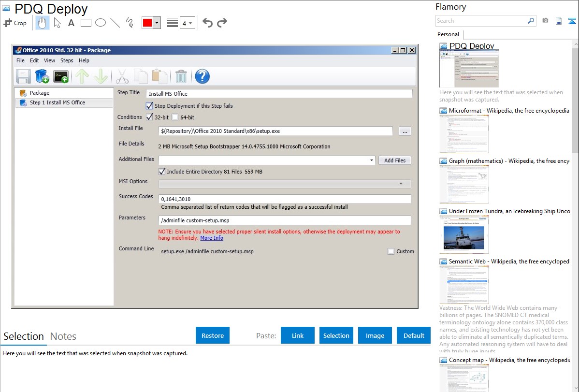
Task: Open the color picker dropdown arrow
Action: [x=157, y=23]
